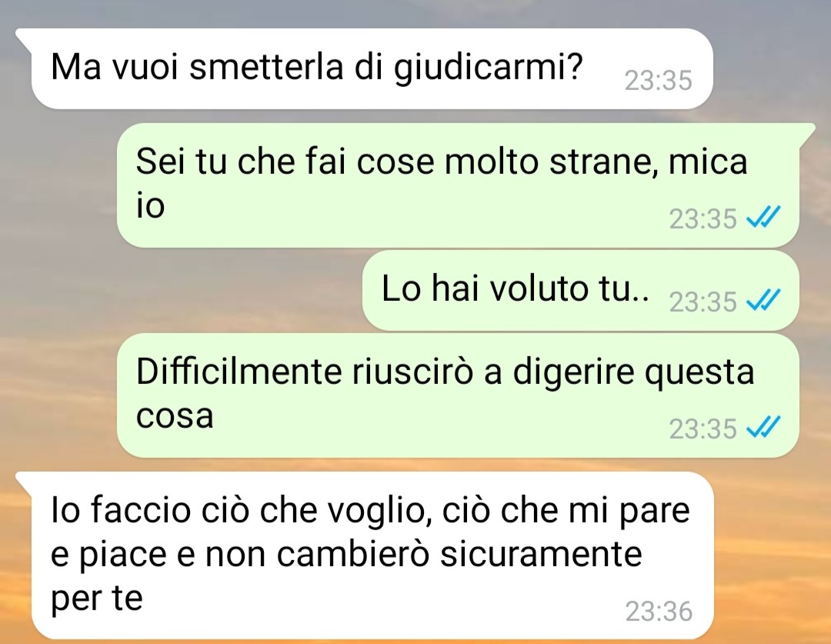Click the 23:35 timestamp on first received message
Viewport: 831px width, 644px height.
[658, 81]
